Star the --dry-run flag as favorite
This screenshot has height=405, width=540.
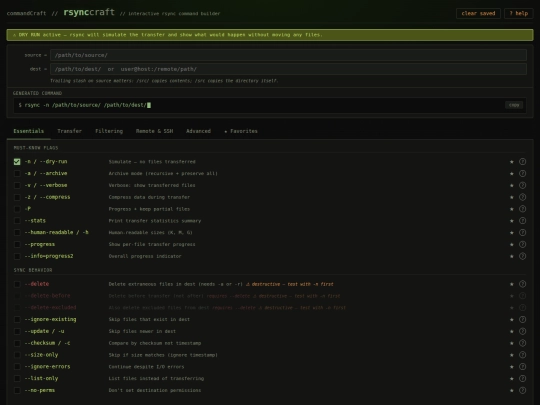click(x=511, y=162)
